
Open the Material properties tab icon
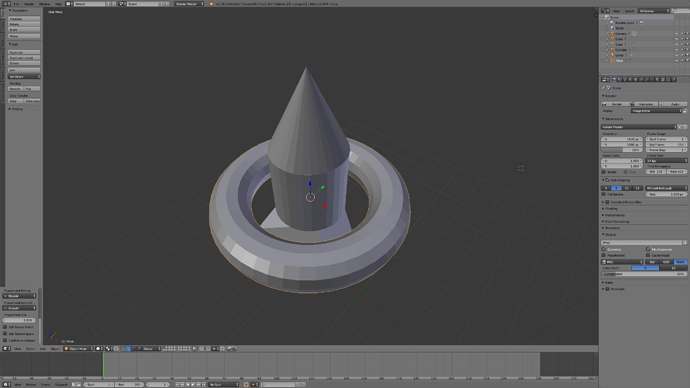657,79
